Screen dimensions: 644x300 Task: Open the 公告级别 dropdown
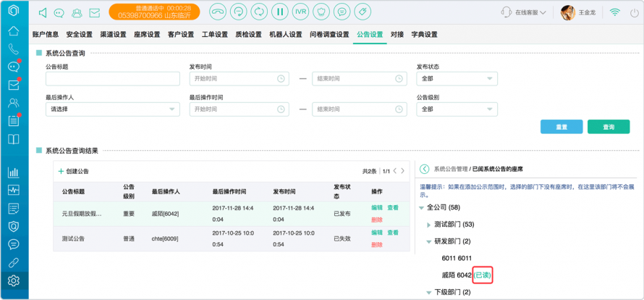[457, 109]
